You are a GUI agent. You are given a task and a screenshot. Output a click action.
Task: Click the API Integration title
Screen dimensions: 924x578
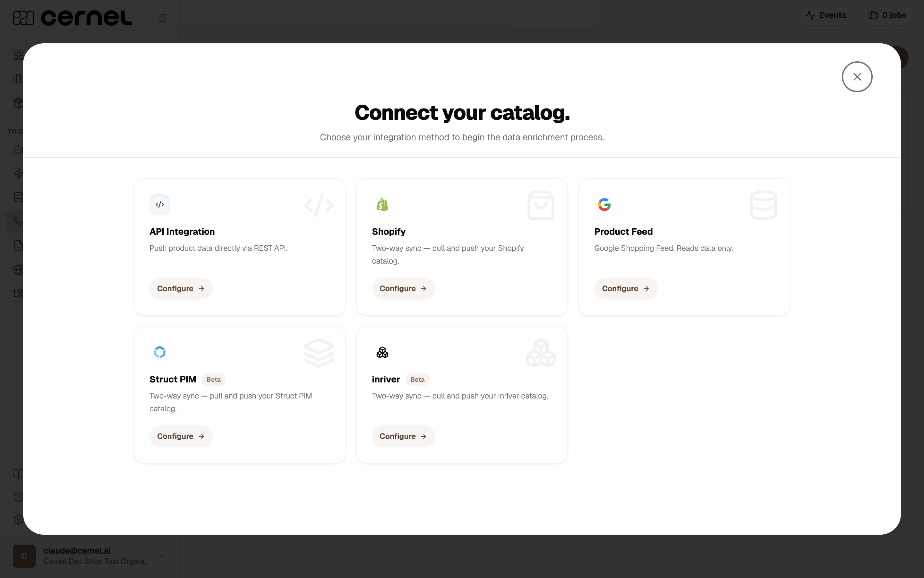click(182, 232)
